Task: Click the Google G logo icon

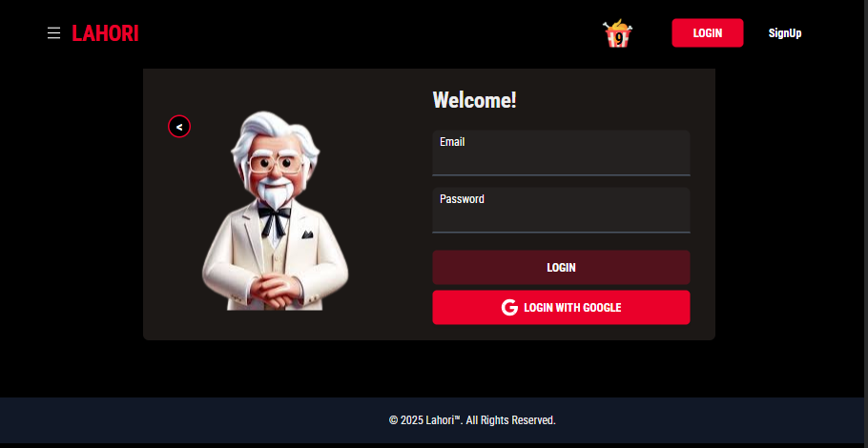Action: tap(509, 308)
